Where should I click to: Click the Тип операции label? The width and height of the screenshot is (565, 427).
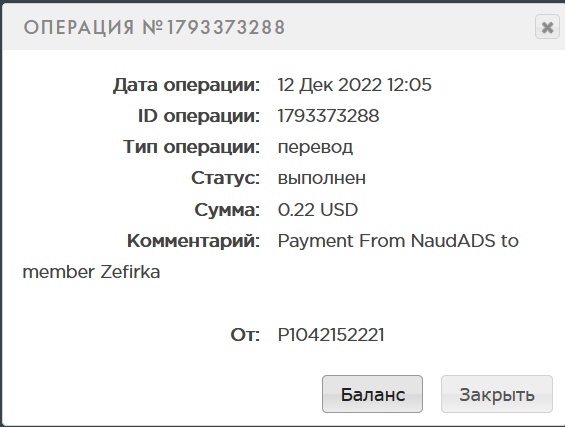tap(191, 147)
